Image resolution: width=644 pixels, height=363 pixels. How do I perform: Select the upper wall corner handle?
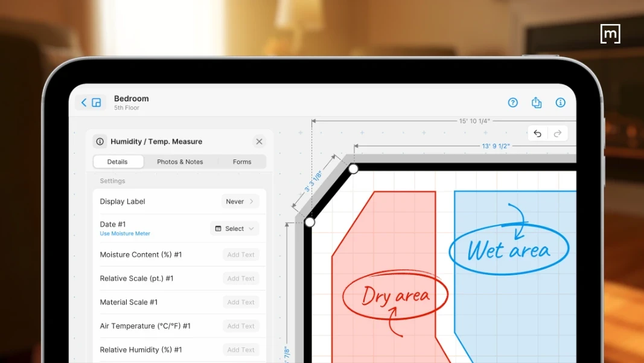point(353,169)
